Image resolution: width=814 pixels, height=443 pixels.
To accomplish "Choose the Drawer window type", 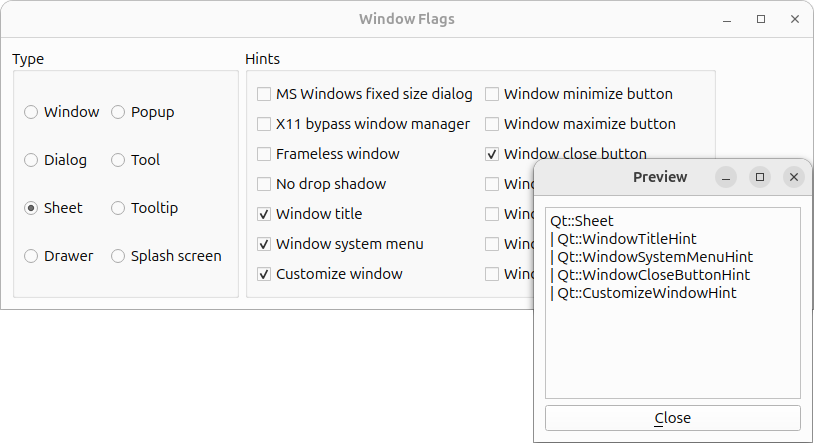I will [x=32, y=256].
